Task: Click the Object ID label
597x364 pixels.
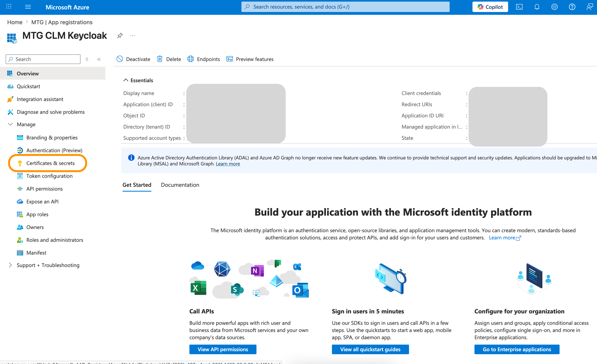Action: 134,116
